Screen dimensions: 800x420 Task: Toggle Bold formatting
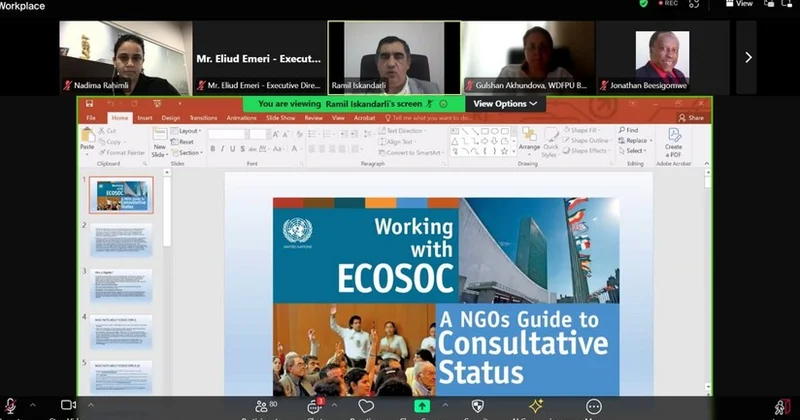pos(213,149)
